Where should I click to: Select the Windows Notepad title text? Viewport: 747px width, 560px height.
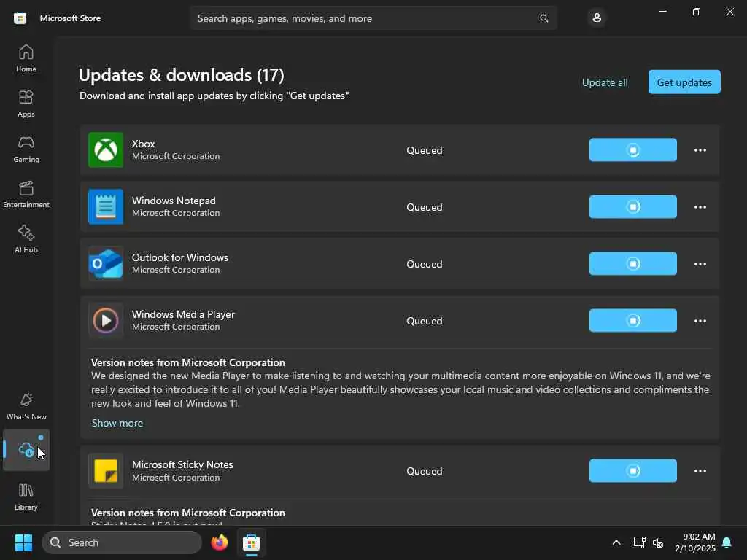174,201
